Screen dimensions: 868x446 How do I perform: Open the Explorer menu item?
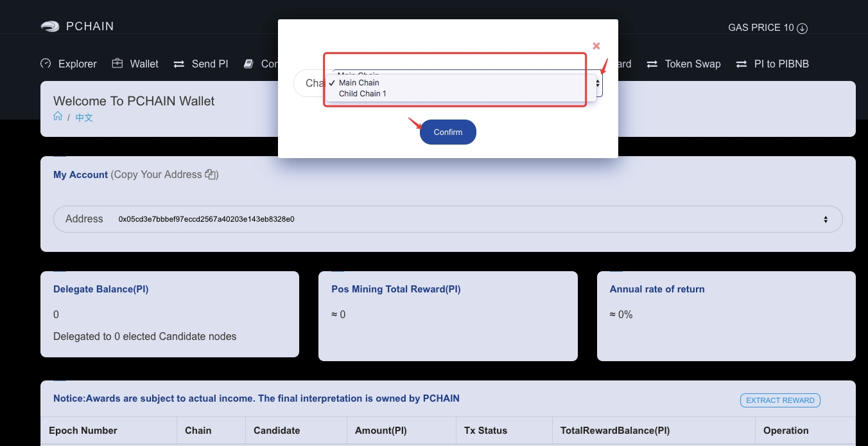[77, 64]
